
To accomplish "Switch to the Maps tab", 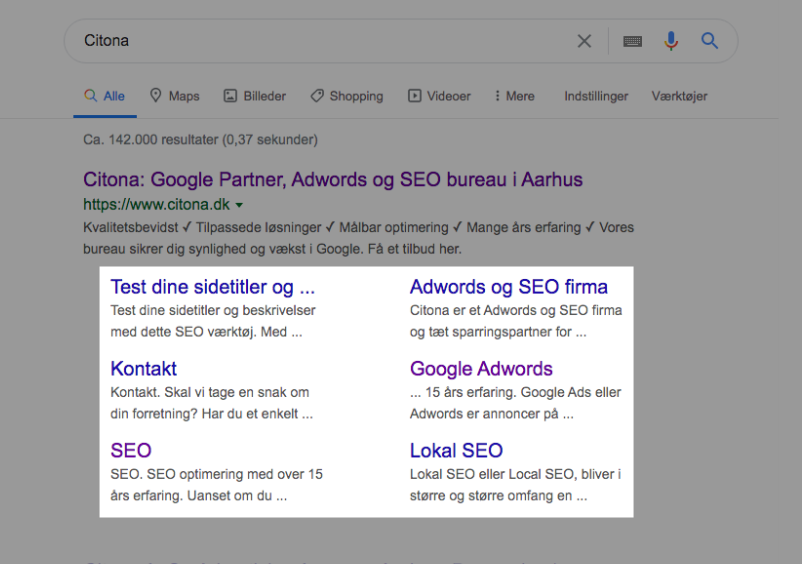I will coord(174,96).
